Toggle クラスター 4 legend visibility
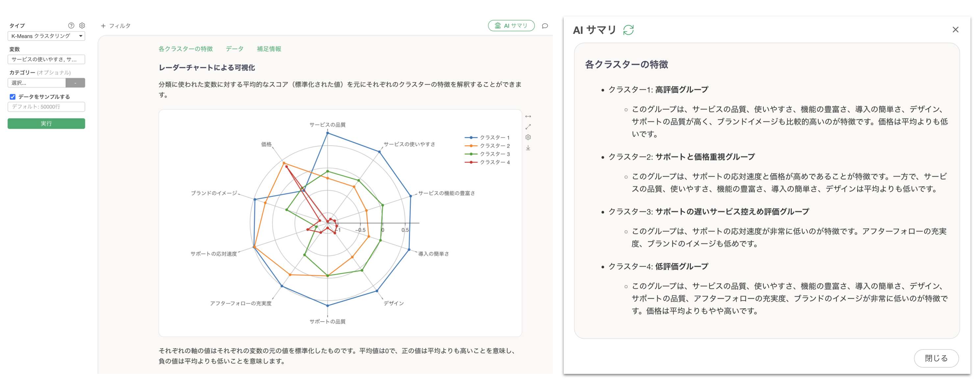Image resolution: width=980 pixels, height=389 pixels. pyautogui.click(x=487, y=162)
